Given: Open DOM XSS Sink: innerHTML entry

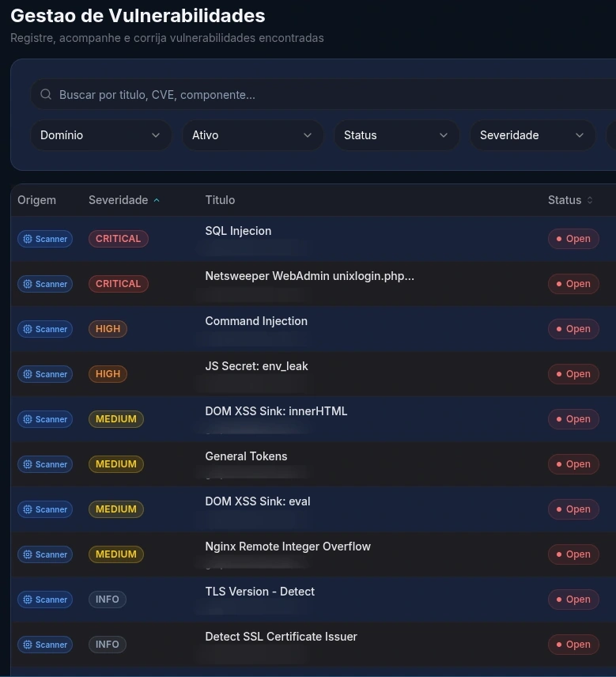Looking at the screenshot, I should point(276,411).
